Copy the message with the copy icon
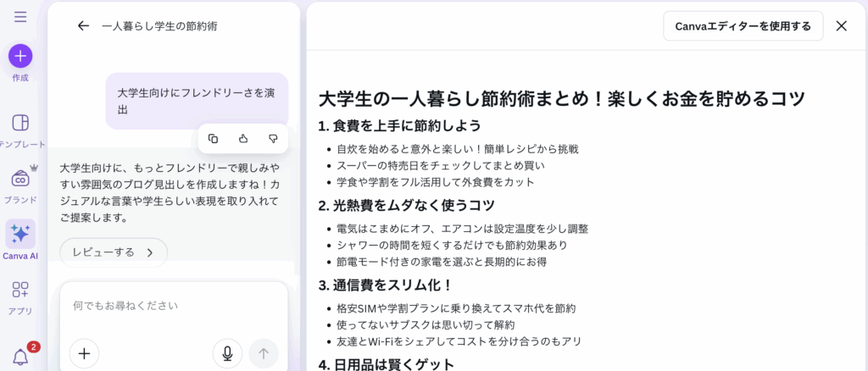868x371 pixels. point(214,138)
